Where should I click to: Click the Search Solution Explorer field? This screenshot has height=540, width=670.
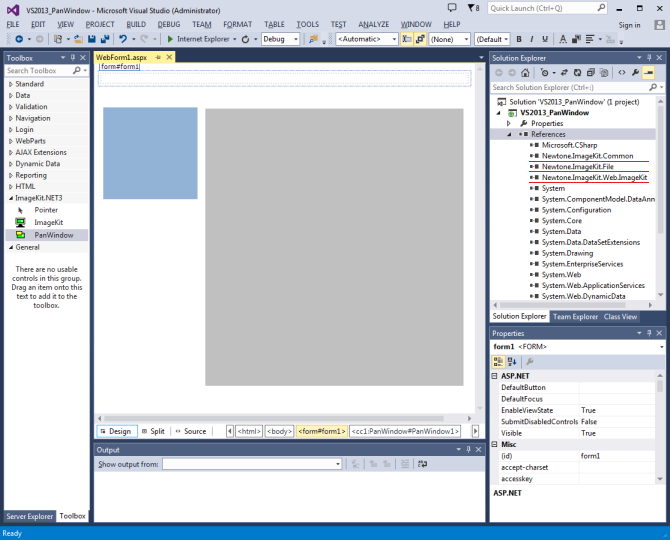click(x=577, y=87)
